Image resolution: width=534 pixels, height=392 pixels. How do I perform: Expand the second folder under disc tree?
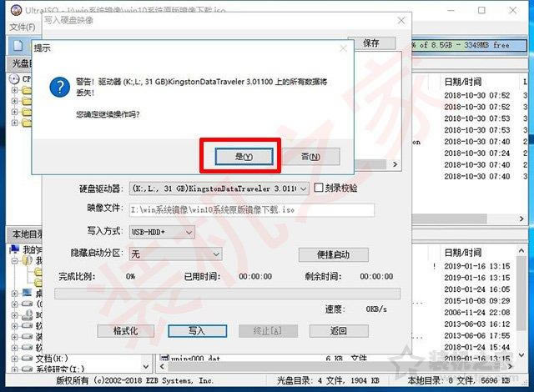point(14,101)
